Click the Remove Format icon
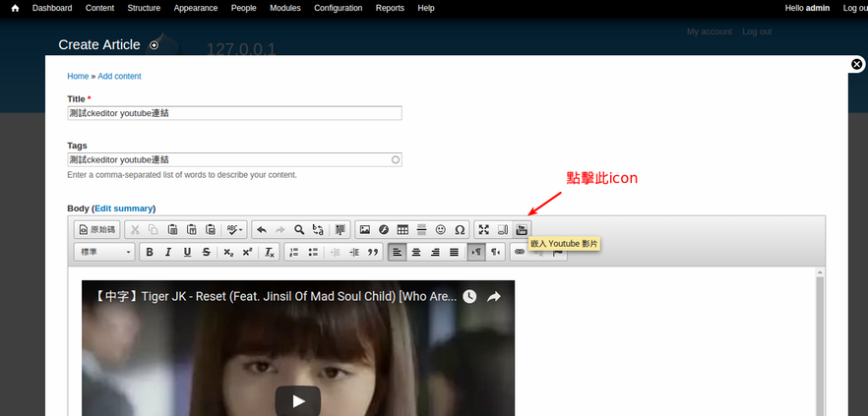 (270, 252)
